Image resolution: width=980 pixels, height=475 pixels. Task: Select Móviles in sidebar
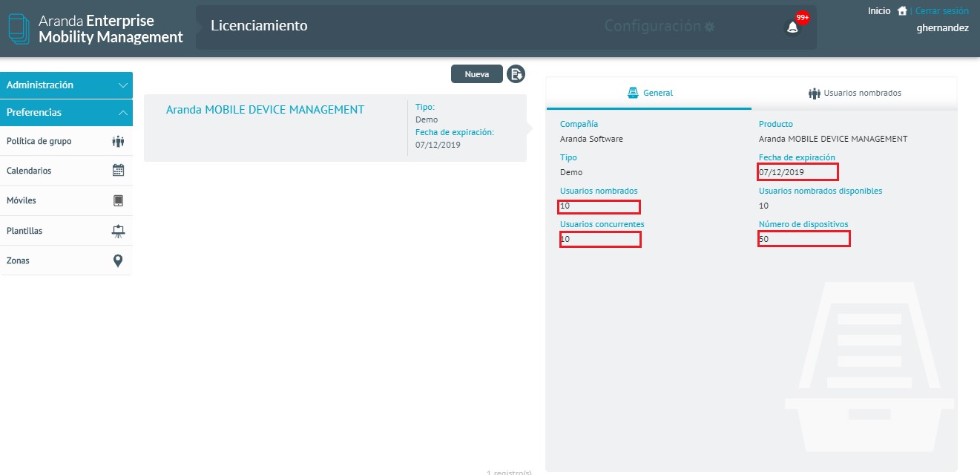66,200
